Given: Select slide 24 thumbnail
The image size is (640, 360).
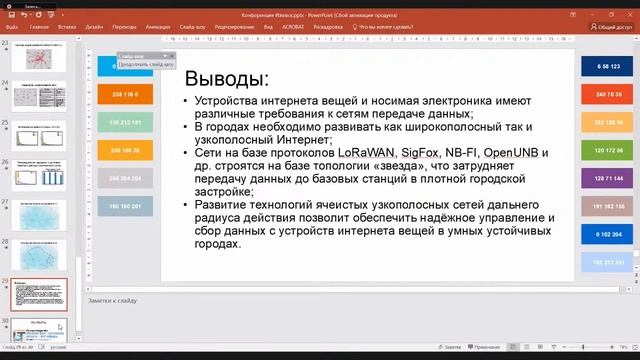Looking at the screenshot, I should tap(39, 96).
